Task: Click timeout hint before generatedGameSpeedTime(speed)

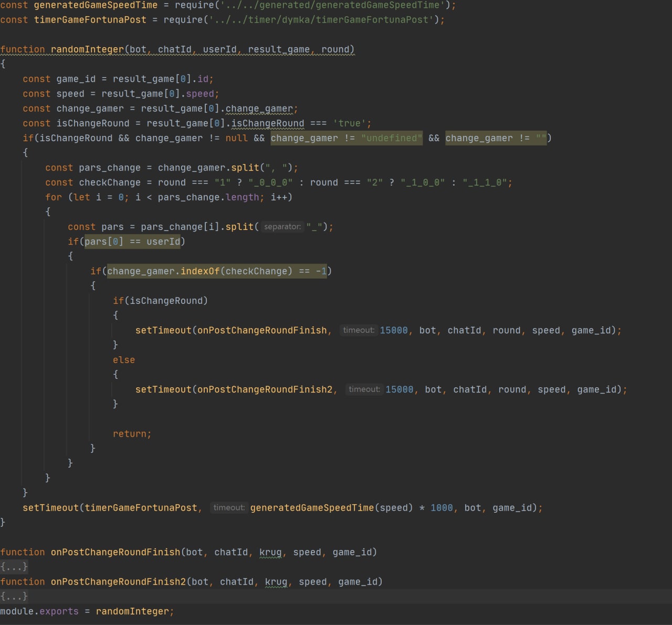Action: click(x=229, y=507)
